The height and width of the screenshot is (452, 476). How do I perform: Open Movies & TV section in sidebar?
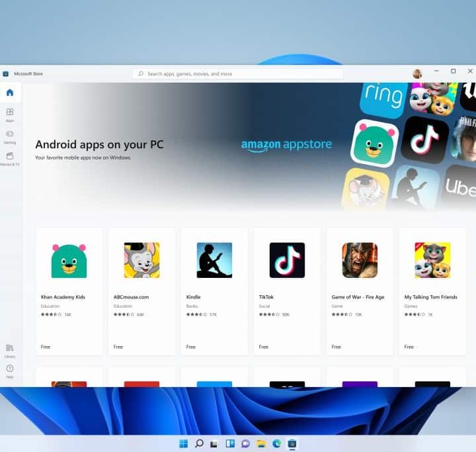(x=10, y=159)
